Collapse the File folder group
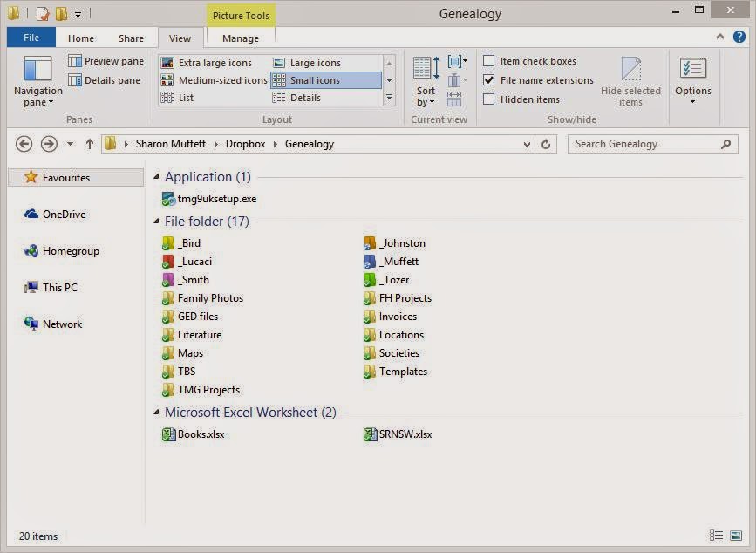The width and height of the screenshot is (756, 553). (156, 222)
